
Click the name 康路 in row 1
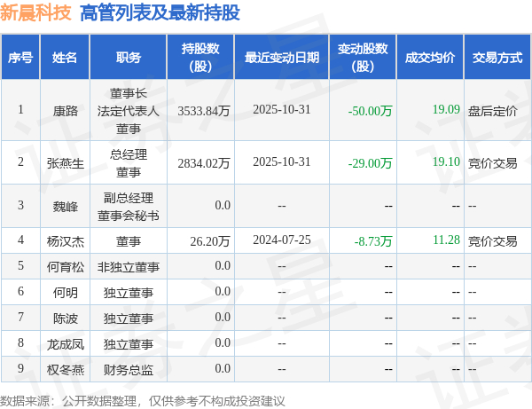pos(65,111)
